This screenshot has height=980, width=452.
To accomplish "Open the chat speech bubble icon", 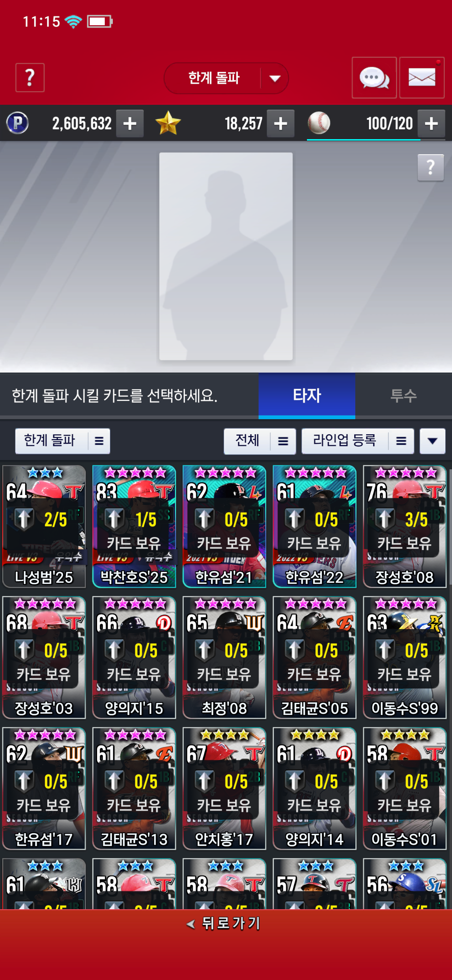I will pos(374,77).
